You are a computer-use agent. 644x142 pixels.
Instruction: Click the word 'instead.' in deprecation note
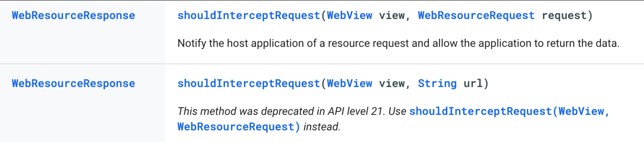[x=322, y=127]
